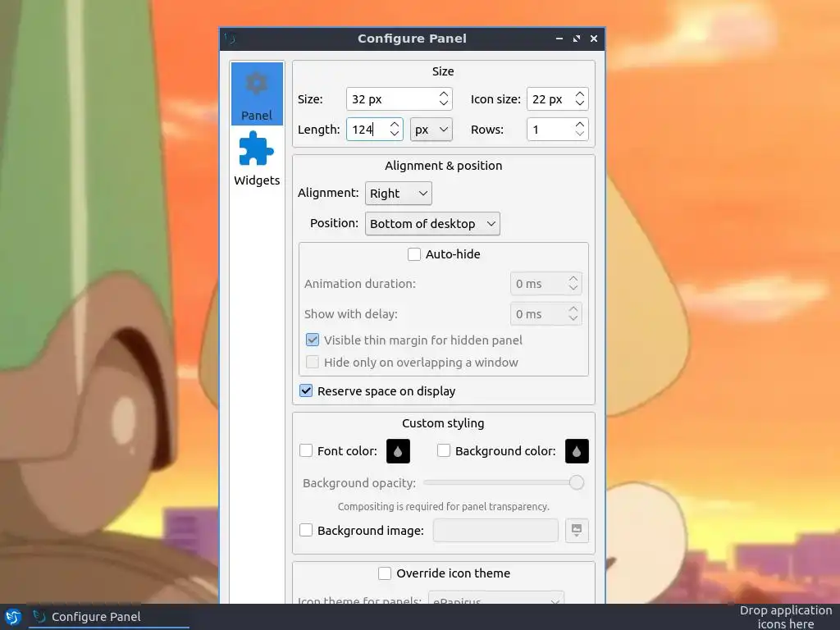Decrease the Icon size value

580,103
